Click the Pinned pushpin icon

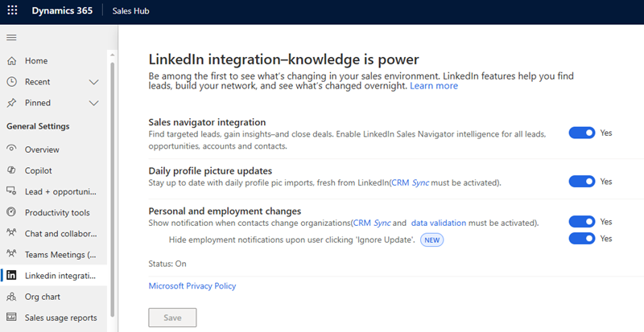pyautogui.click(x=11, y=103)
